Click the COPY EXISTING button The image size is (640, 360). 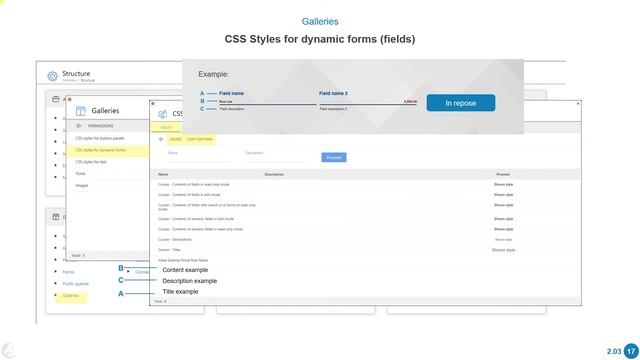click(200, 140)
